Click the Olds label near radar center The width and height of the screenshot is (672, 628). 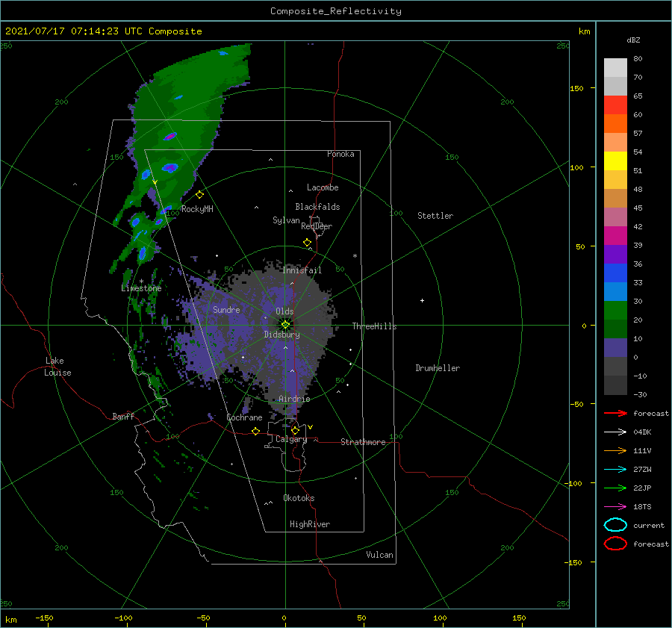[284, 311]
